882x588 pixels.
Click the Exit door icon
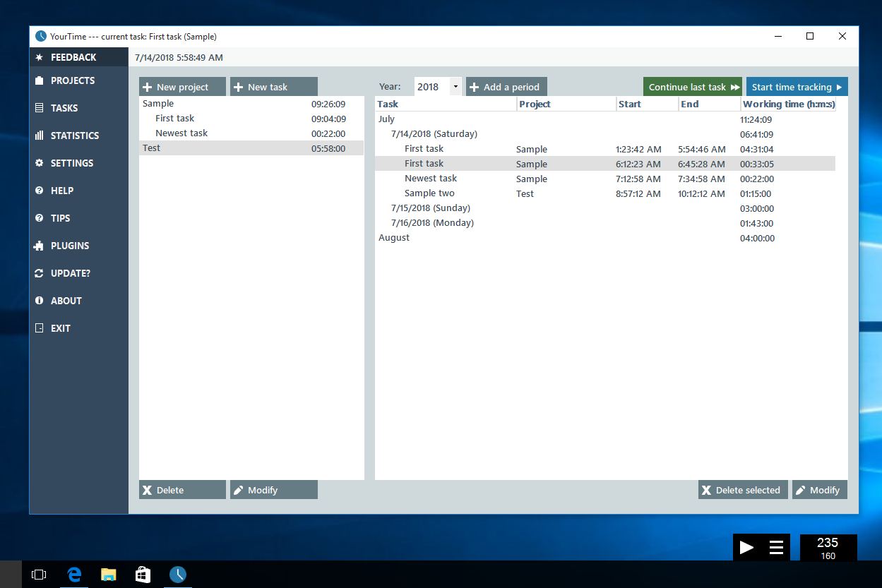tap(40, 328)
